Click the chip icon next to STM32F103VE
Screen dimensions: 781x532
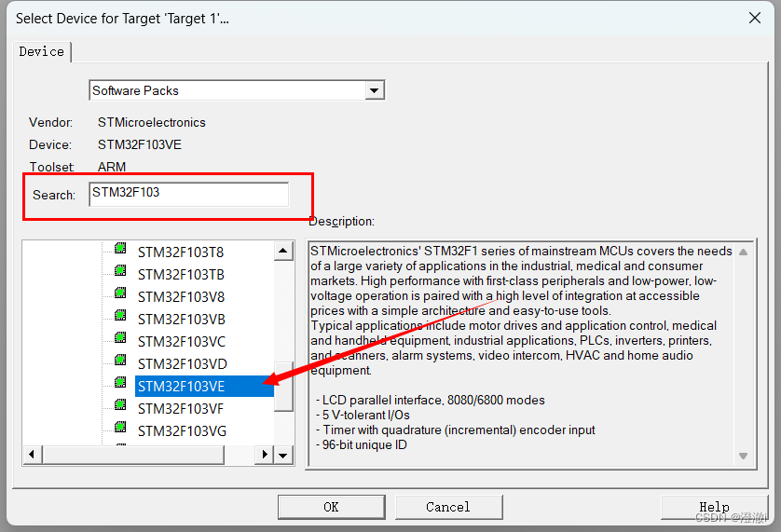[x=120, y=382]
